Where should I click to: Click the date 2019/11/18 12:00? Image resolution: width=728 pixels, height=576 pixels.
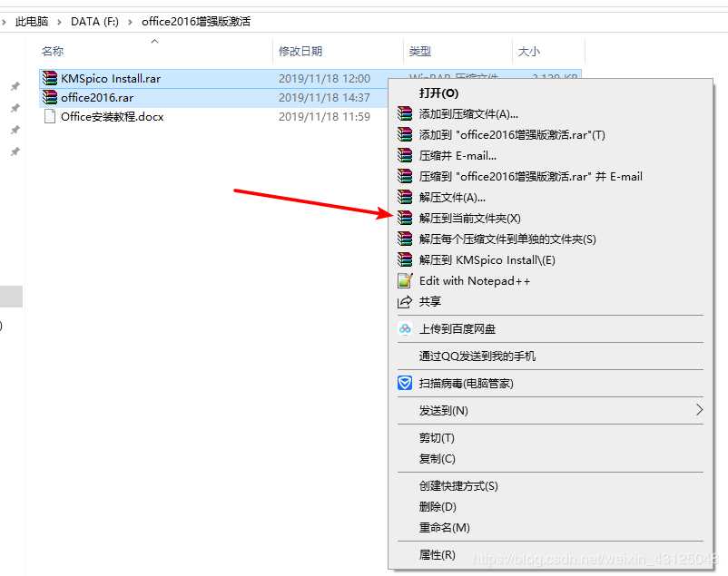pos(324,78)
